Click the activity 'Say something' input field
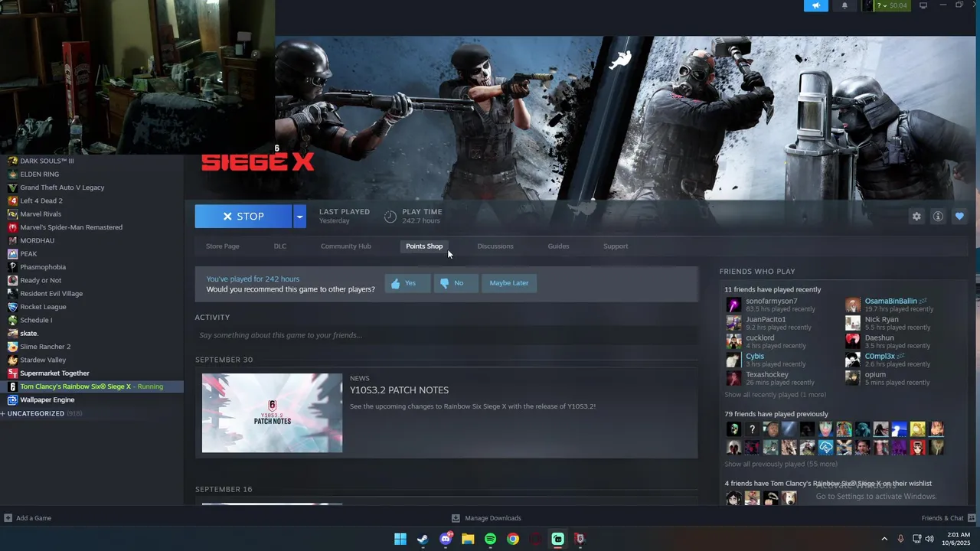 pyautogui.click(x=446, y=335)
